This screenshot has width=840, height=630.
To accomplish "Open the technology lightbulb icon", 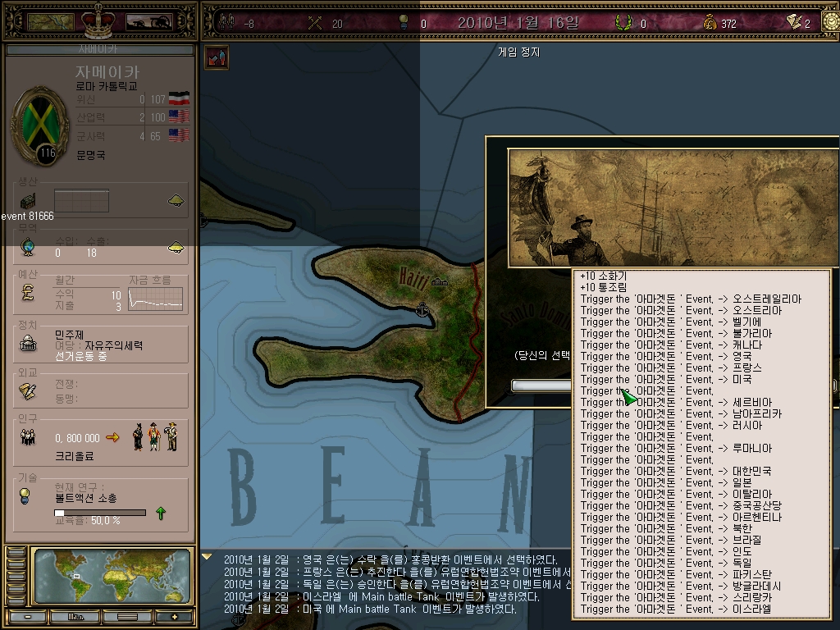I will click(x=25, y=496).
